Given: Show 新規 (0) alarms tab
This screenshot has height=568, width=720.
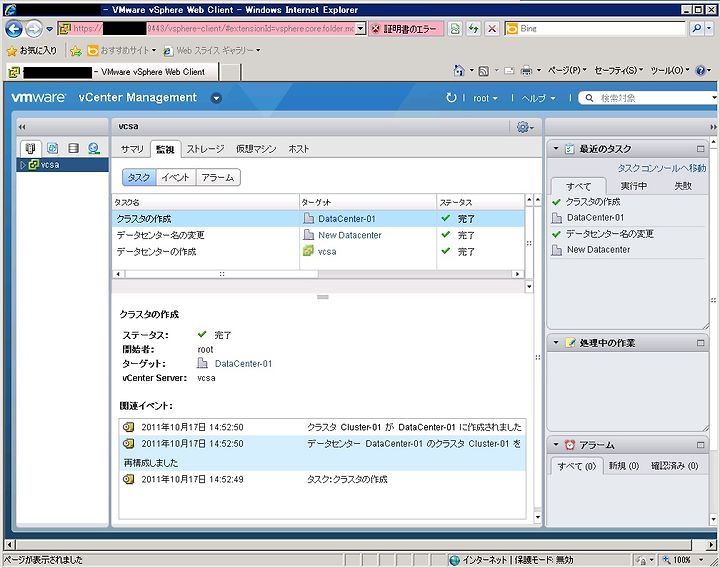Looking at the screenshot, I should [x=624, y=466].
